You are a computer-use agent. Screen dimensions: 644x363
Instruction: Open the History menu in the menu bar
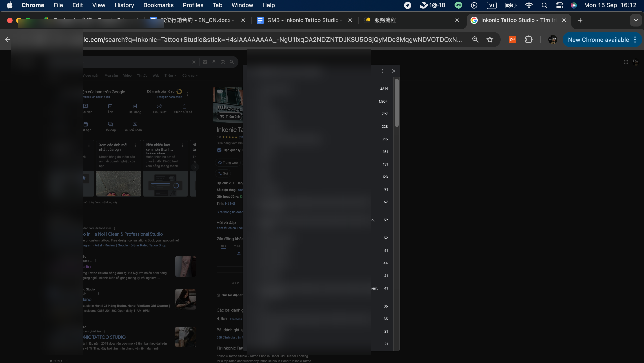tap(124, 5)
